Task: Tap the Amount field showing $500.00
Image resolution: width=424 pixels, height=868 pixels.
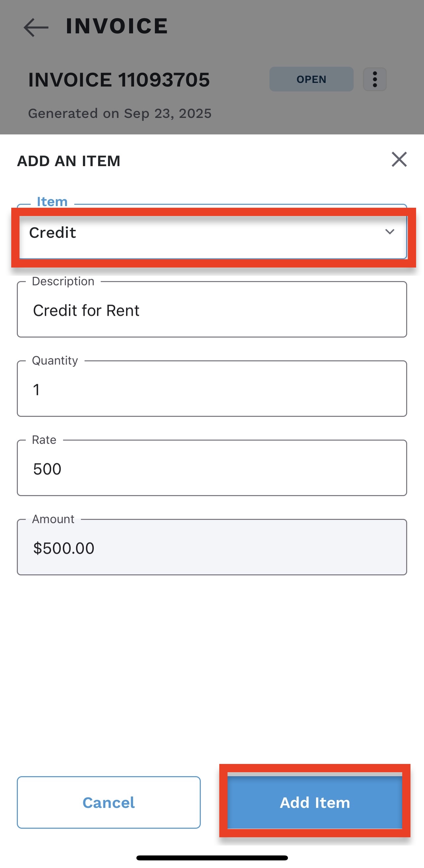Action: point(212,548)
